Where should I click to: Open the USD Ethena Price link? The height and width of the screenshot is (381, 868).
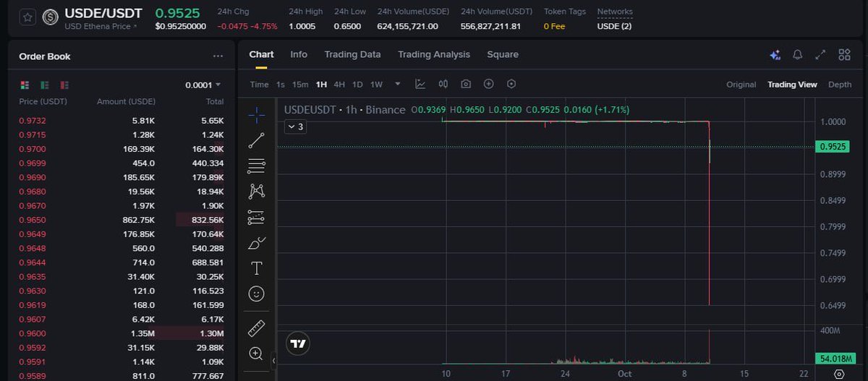coord(101,27)
